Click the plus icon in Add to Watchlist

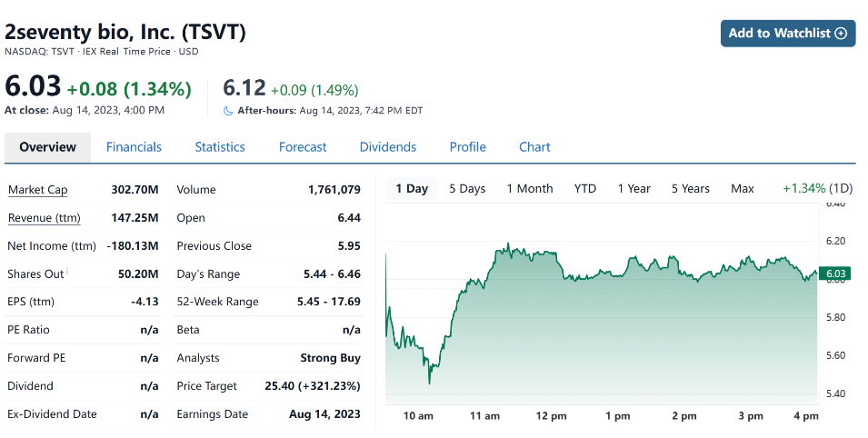tap(841, 33)
